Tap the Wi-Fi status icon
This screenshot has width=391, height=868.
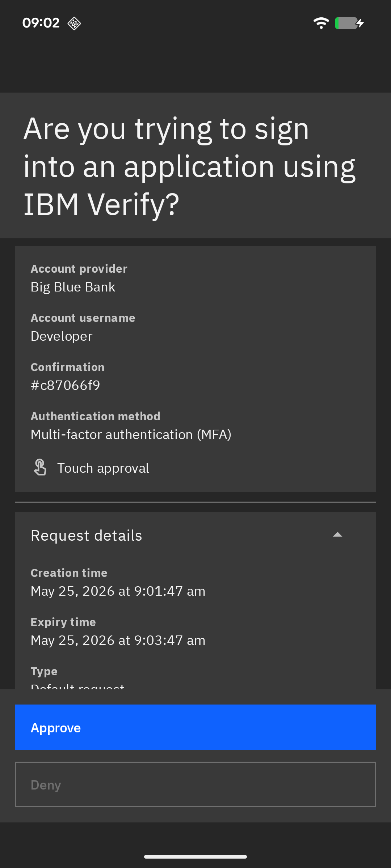point(321,23)
